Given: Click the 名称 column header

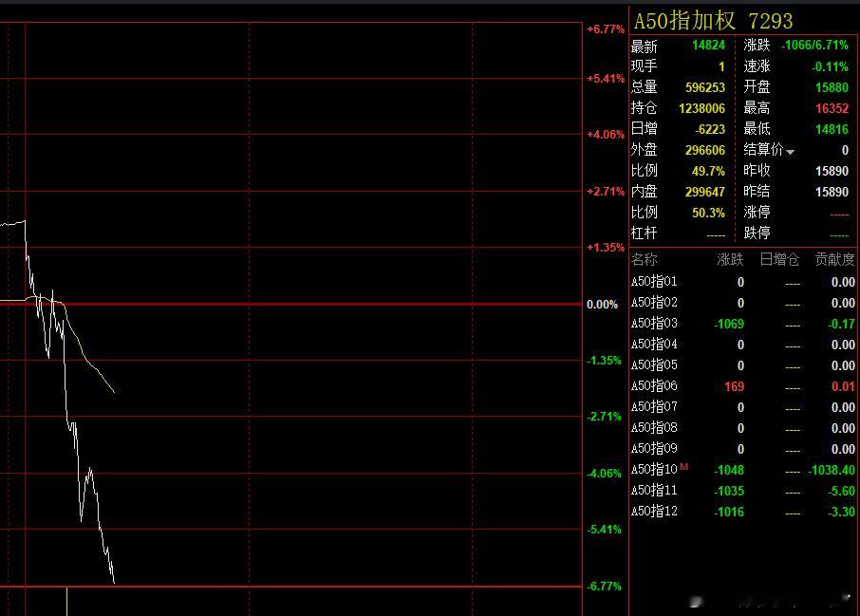Looking at the screenshot, I should (644, 259).
